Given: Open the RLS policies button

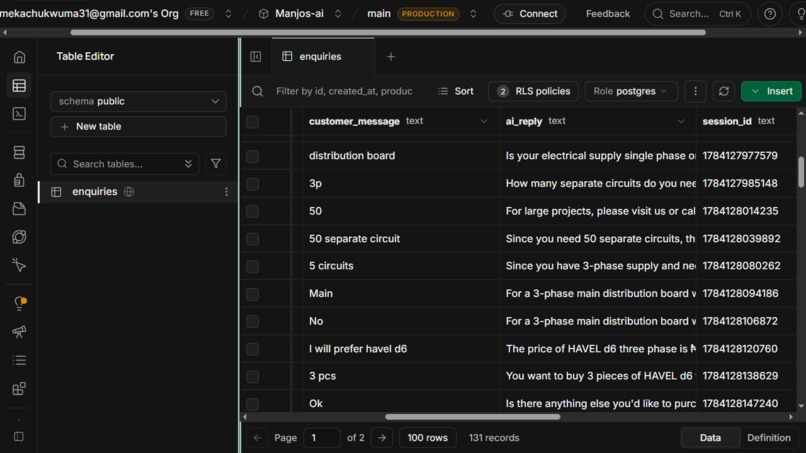Looking at the screenshot, I should [x=533, y=91].
